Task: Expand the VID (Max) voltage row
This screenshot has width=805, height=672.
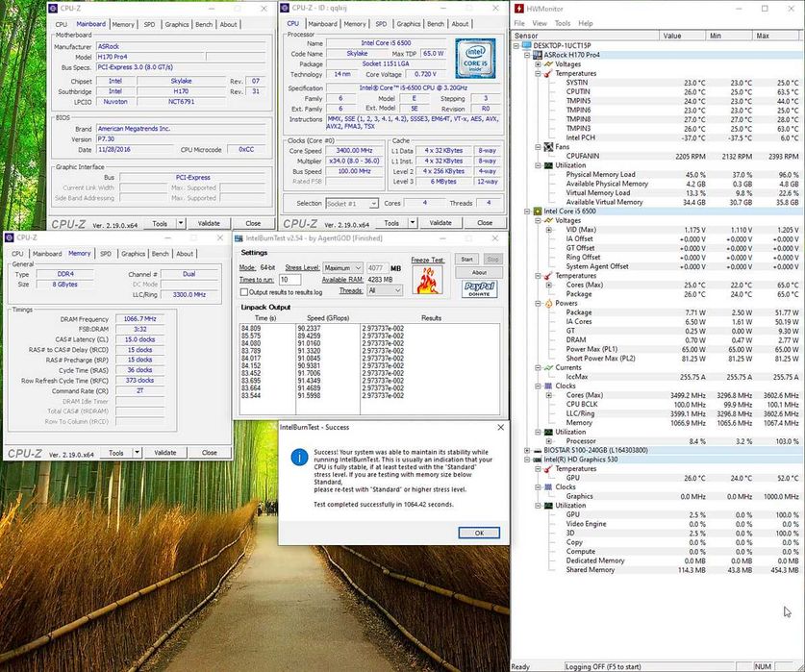Action: tap(549, 230)
